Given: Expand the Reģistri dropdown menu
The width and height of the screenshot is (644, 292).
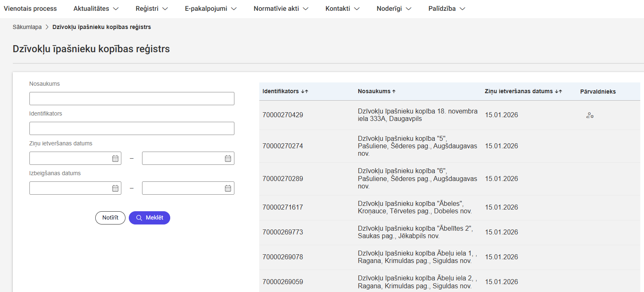Looking at the screenshot, I should click(152, 8).
